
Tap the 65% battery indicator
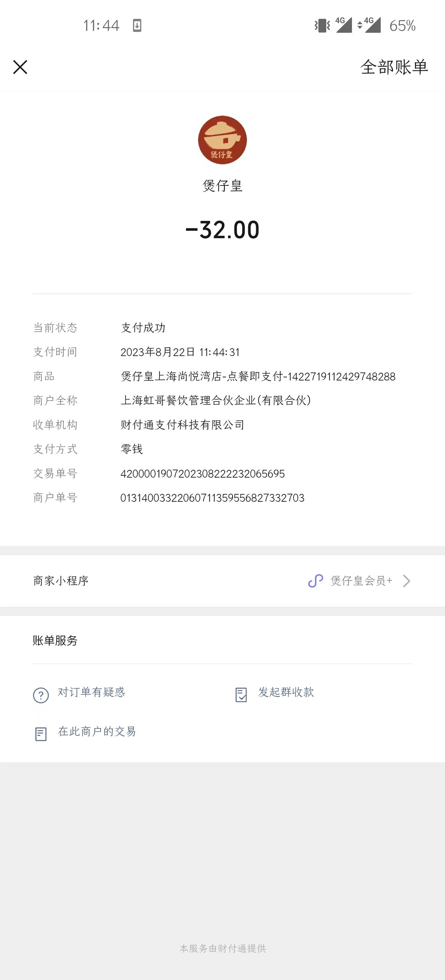point(402,26)
